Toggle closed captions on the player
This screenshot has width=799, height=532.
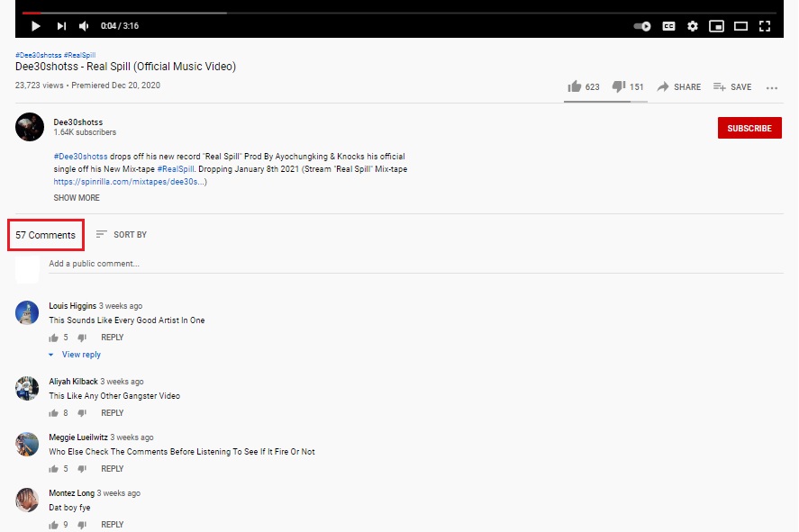click(668, 26)
